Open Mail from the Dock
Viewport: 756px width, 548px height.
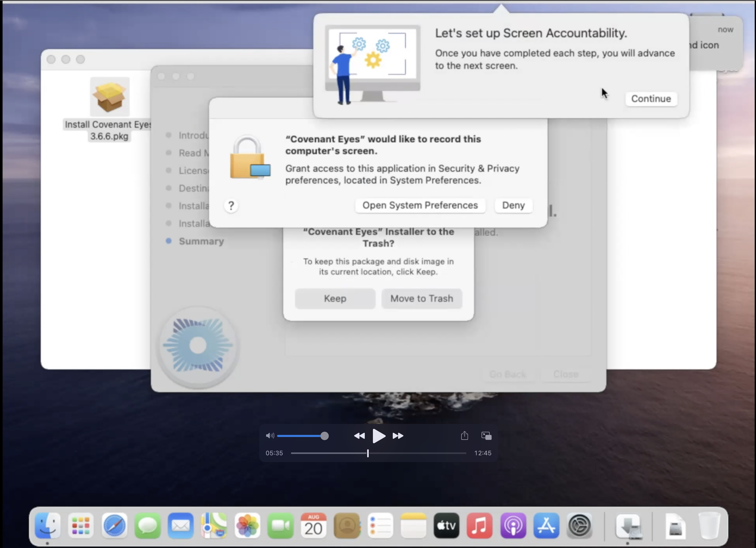(181, 526)
